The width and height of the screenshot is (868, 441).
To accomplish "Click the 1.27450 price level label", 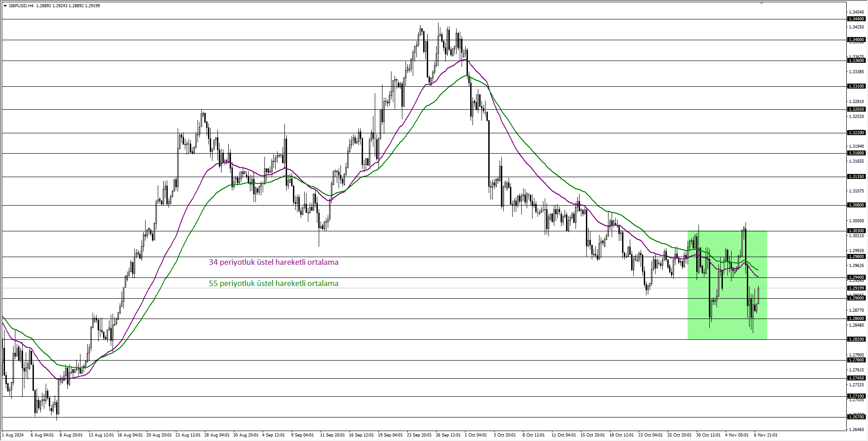I will point(856,378).
